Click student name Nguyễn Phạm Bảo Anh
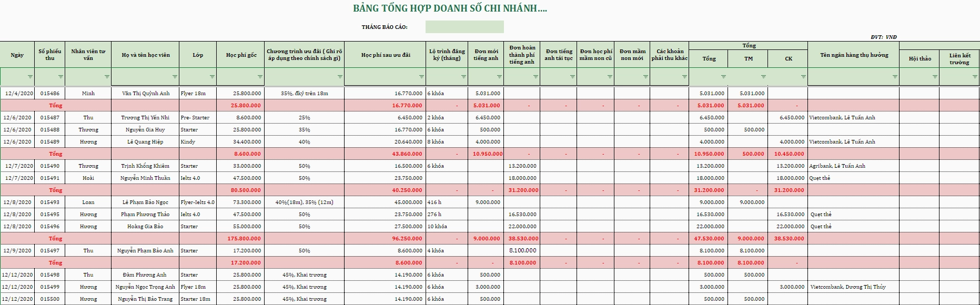 (146, 250)
